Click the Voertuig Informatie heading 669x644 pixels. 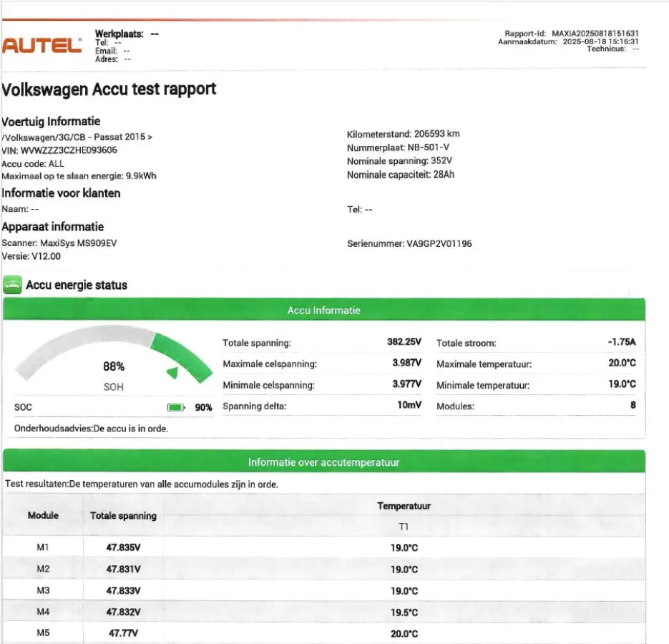[x=51, y=122]
